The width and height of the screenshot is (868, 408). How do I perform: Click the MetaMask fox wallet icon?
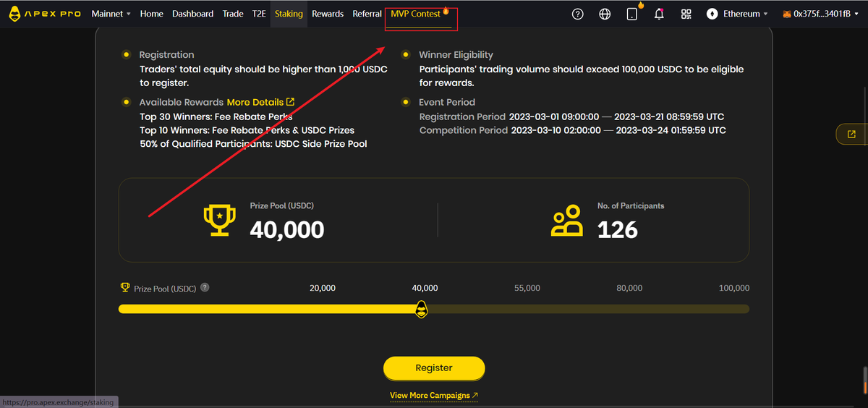click(x=787, y=14)
